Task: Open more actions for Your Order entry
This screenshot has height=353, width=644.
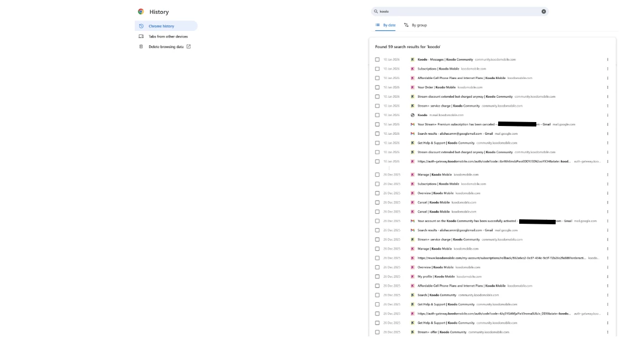Action: 608,87
